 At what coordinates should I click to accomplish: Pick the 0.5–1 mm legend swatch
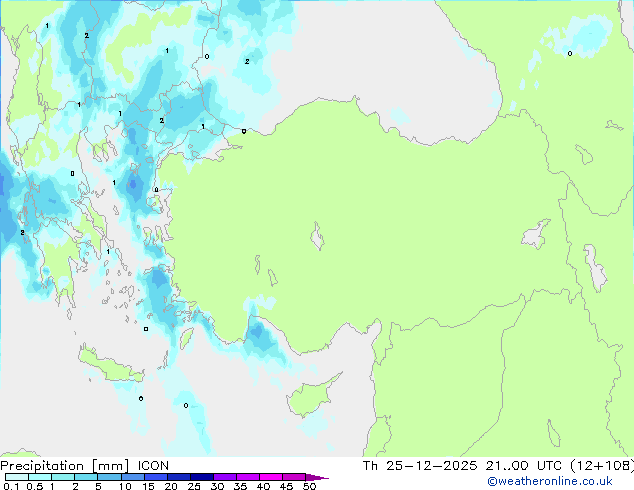40,477
